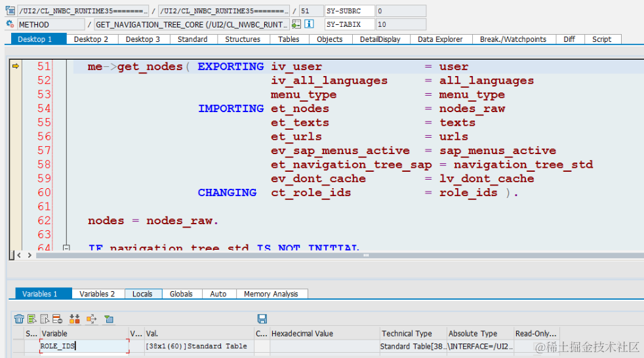Open the Tables tab
The height and width of the screenshot is (358, 644).
[x=289, y=39]
